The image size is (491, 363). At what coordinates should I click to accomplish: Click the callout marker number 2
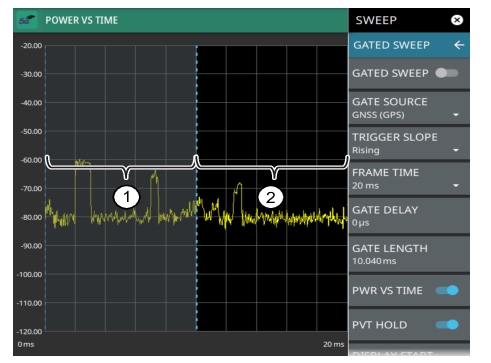(271, 197)
